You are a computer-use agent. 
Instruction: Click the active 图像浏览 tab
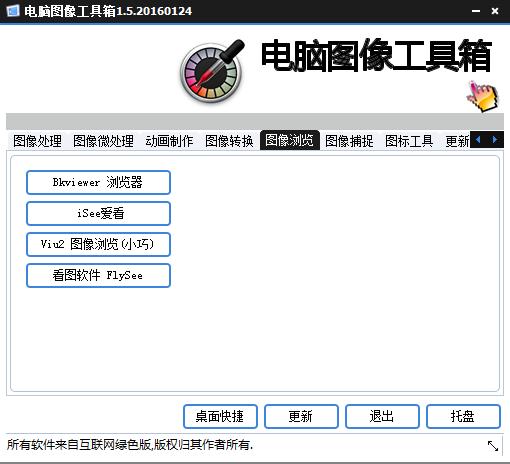pyautogui.click(x=290, y=140)
